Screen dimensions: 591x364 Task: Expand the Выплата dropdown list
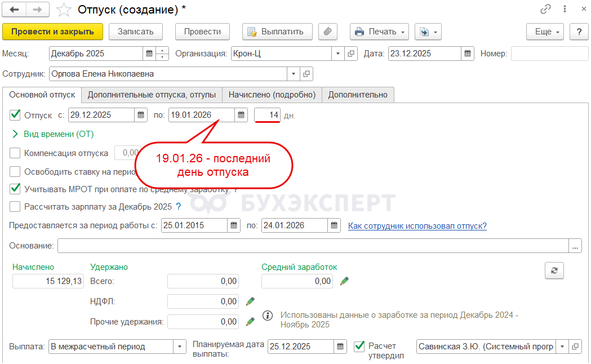[x=180, y=347]
